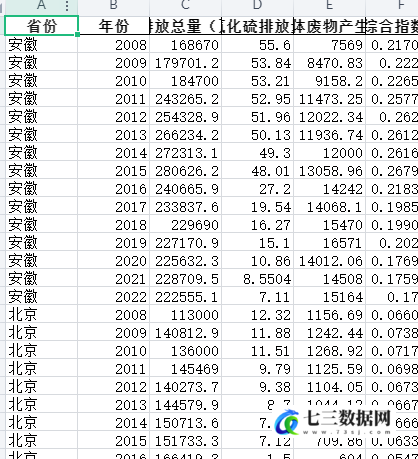Select cell with value 113000
Image resolution: width=418 pixels, height=459 pixels.
tap(185, 315)
